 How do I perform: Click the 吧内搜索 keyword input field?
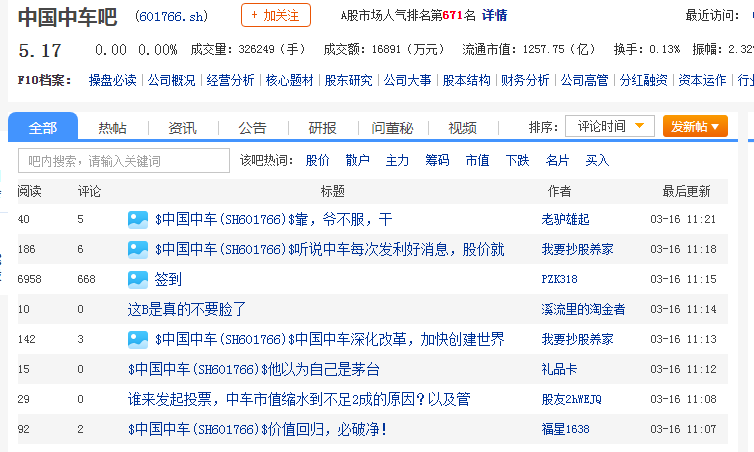point(124,161)
